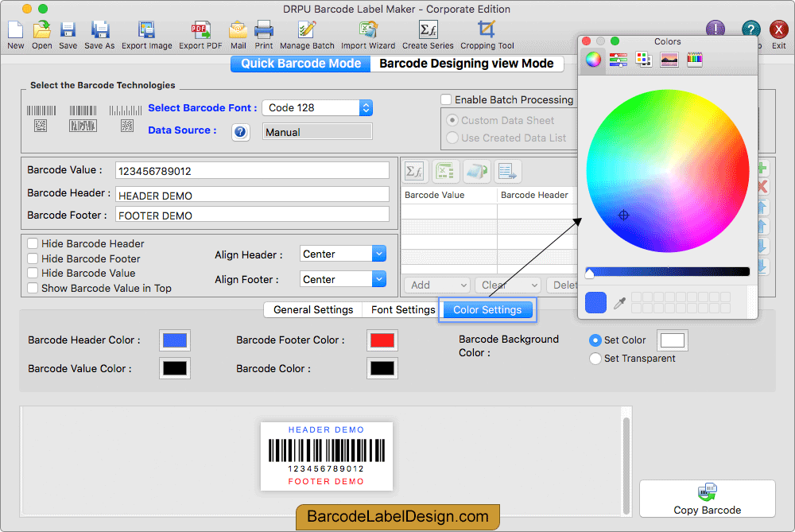The width and height of the screenshot is (795, 532).
Task: Click the Barcode Value Color black swatch
Action: [x=175, y=368]
